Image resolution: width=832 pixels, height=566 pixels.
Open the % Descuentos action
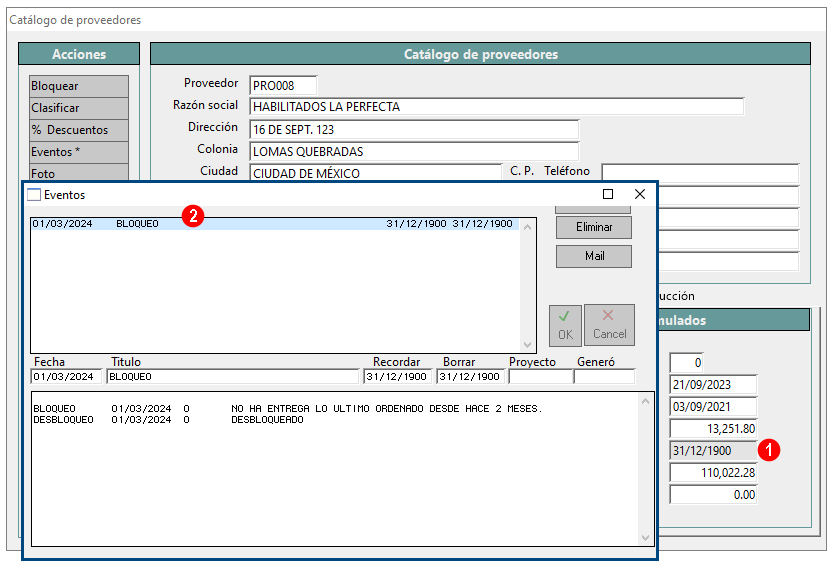click(79, 130)
